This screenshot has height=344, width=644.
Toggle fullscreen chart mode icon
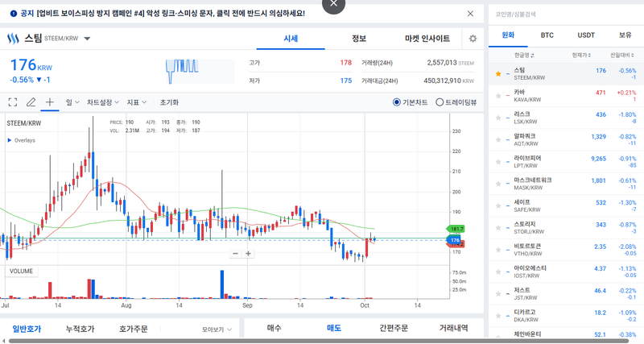[x=13, y=102]
